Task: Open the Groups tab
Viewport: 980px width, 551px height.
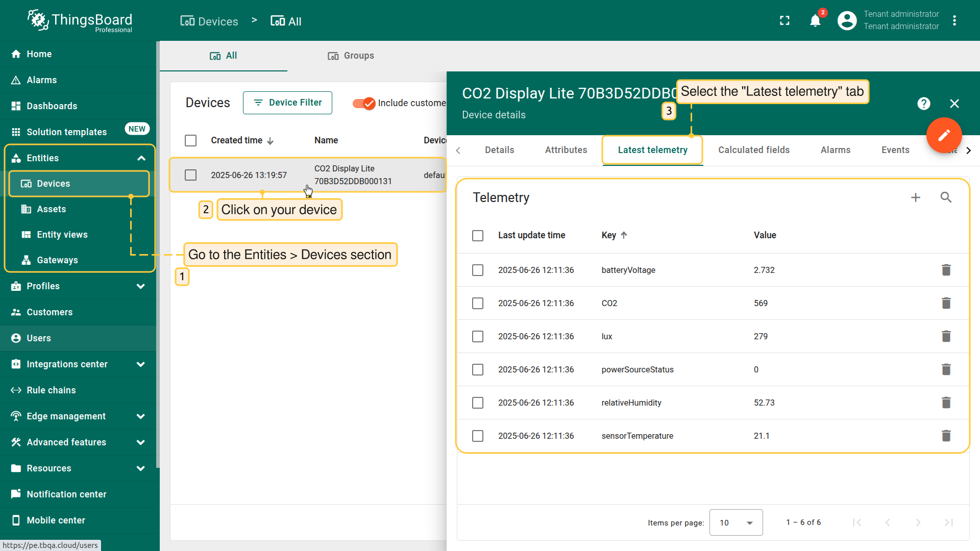Action: pyautogui.click(x=351, y=56)
